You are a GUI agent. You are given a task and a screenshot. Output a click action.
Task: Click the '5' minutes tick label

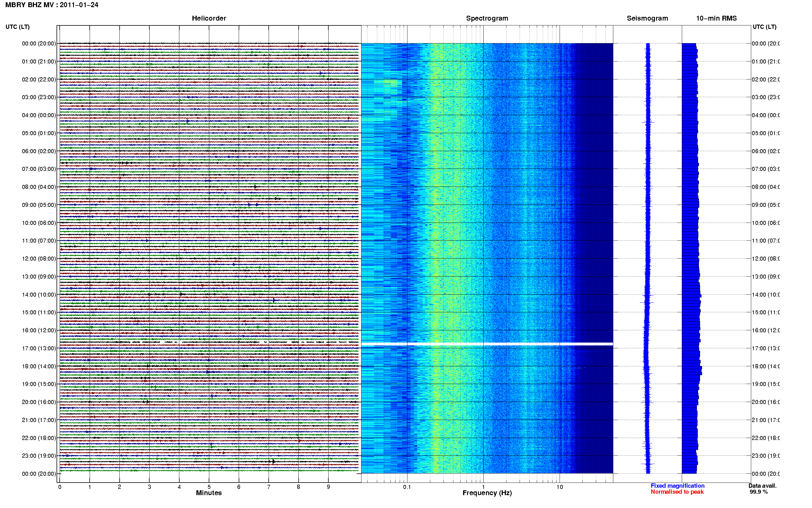(x=209, y=487)
